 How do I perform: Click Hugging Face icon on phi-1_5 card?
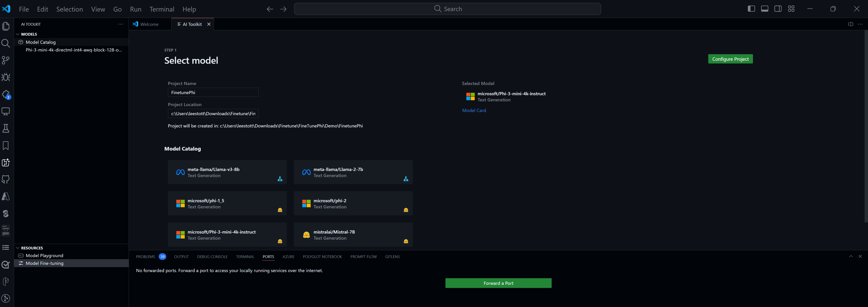280,210
